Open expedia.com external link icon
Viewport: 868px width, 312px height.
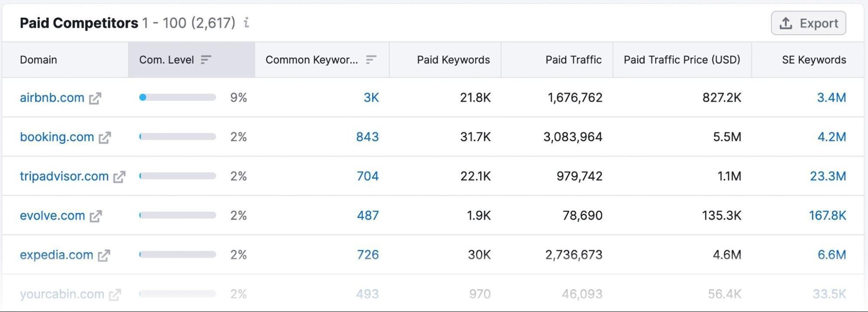[104, 255]
